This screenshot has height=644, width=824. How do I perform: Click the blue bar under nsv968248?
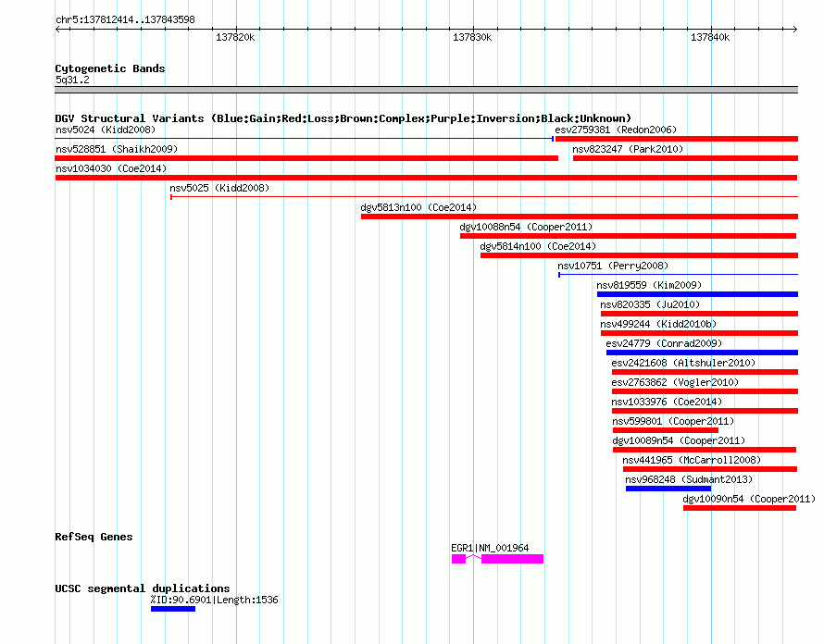click(x=668, y=489)
